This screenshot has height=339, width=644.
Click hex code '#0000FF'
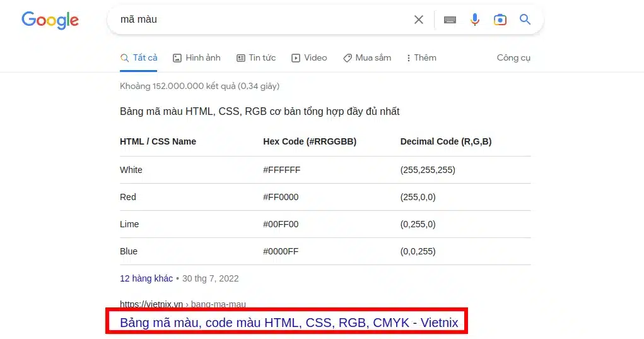point(281,251)
